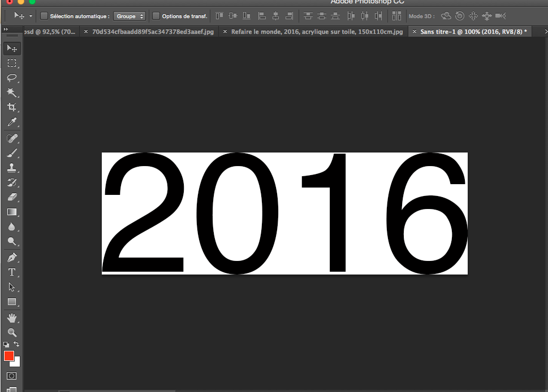Viewport: 548px width, 392px height.
Task: Pick the Crop tool
Action: tap(11, 107)
